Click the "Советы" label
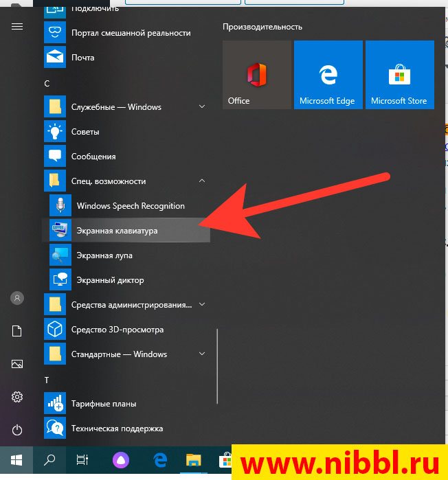Image resolution: width=448 pixels, height=480 pixels. click(85, 132)
